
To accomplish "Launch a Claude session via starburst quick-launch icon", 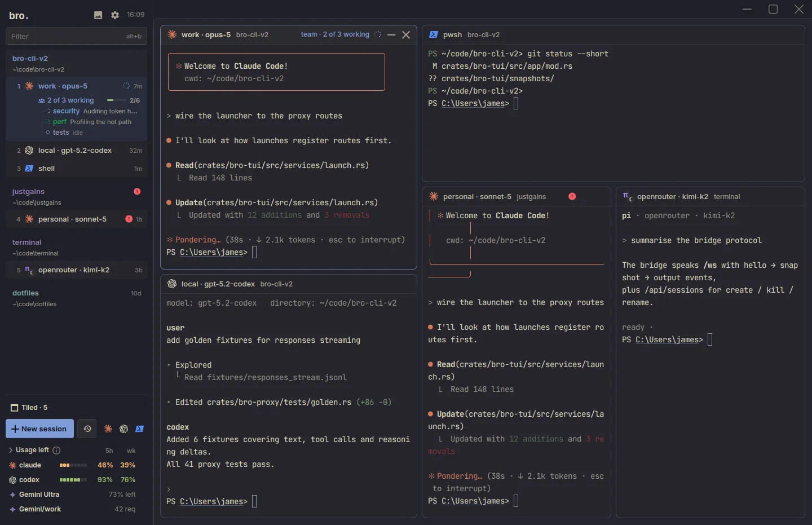I will pyautogui.click(x=108, y=429).
